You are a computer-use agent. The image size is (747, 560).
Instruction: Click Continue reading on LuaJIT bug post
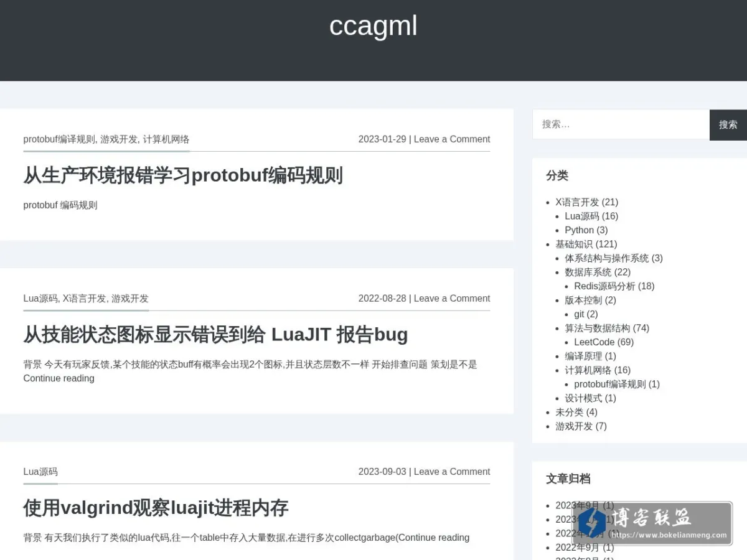coord(59,378)
